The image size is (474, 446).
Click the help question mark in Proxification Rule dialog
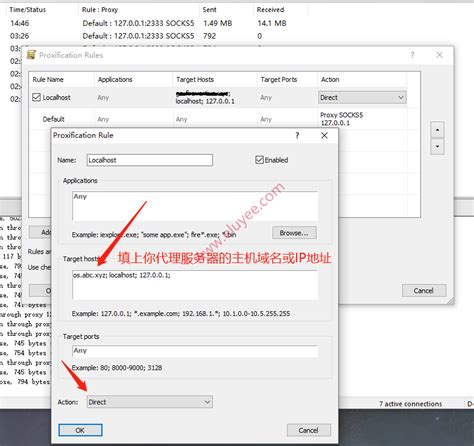point(297,135)
